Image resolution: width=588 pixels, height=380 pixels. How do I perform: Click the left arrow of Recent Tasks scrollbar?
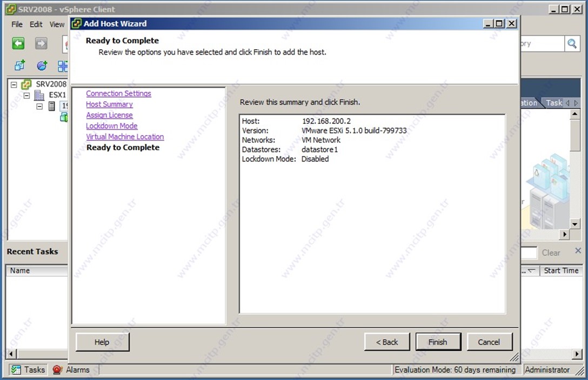tap(11, 354)
